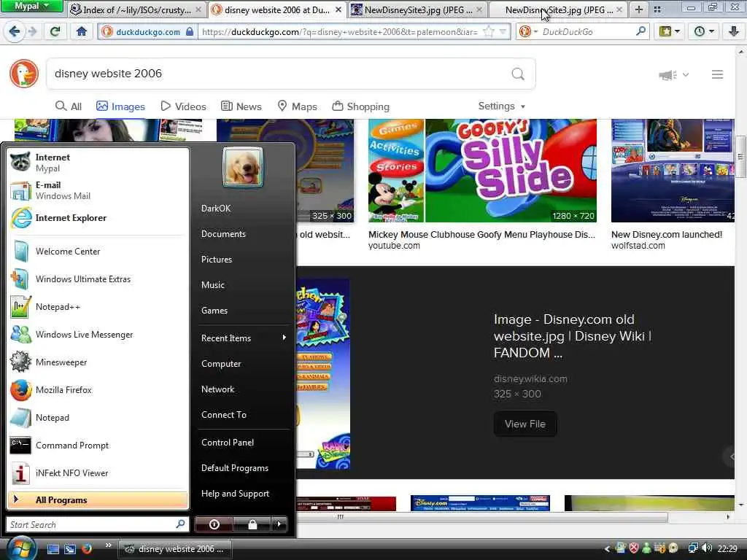This screenshot has height=560, width=747.
Task: Open disneywikia.com source link
Action: (530, 379)
